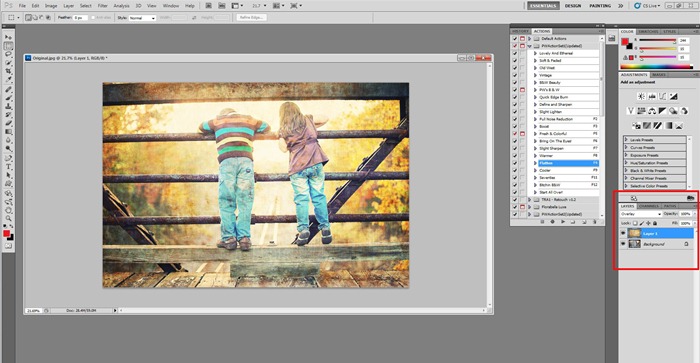Screen dimensions: 700x363
Task: Expand the Old West action steps
Action: click(x=535, y=68)
